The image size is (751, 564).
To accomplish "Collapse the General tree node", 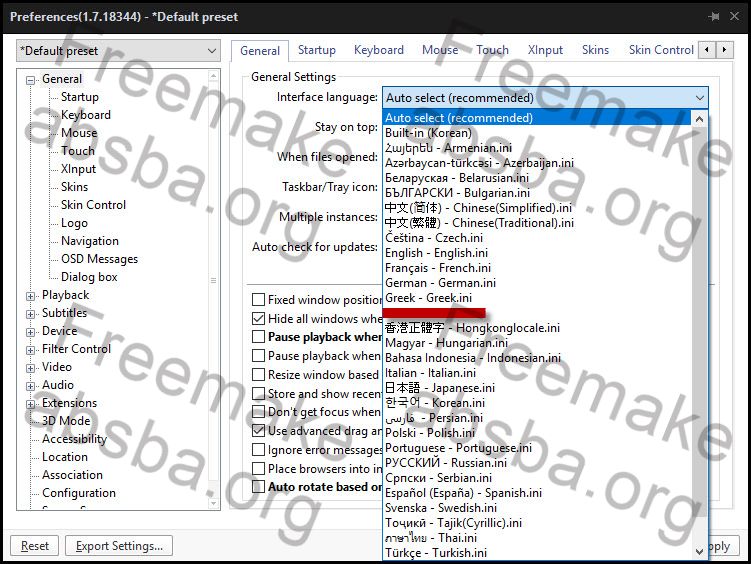I will [x=31, y=80].
